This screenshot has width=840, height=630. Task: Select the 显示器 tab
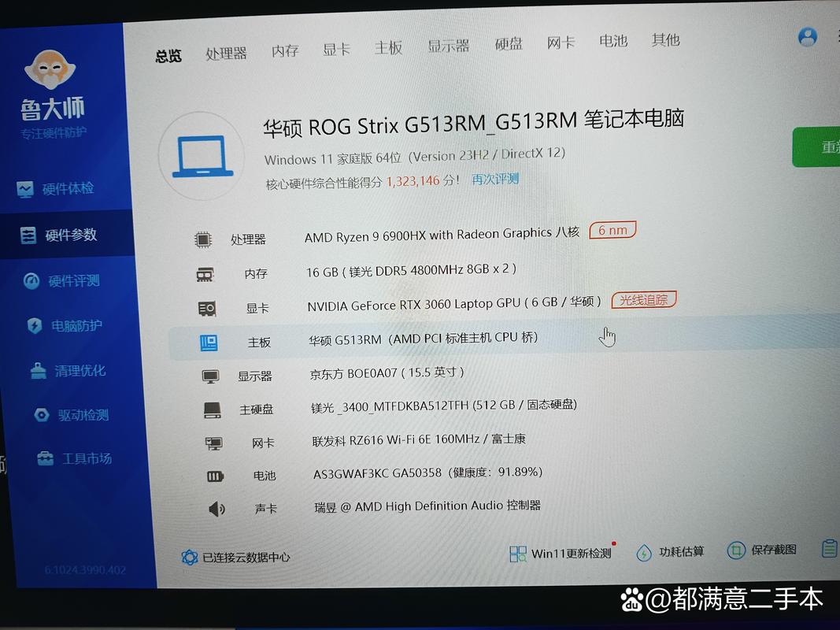pyautogui.click(x=449, y=46)
